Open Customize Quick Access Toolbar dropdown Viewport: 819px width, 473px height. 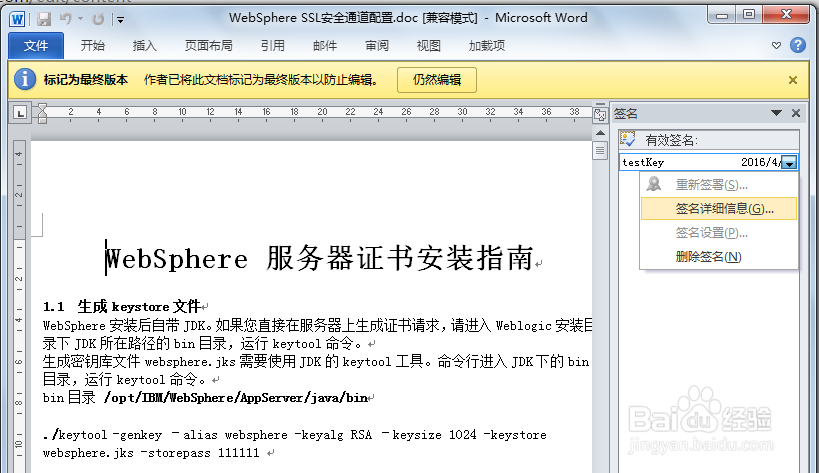point(121,20)
